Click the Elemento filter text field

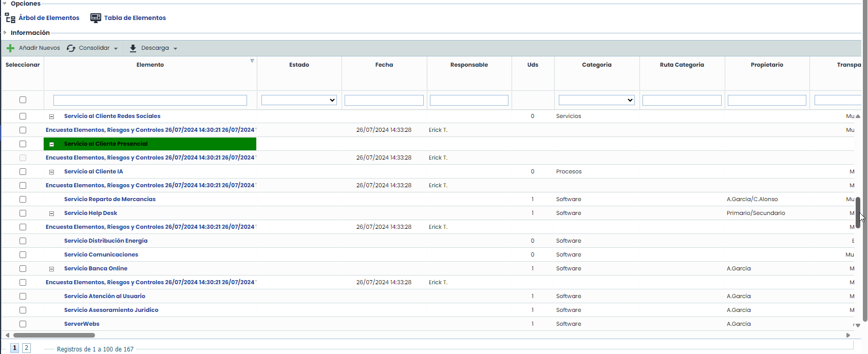(150, 100)
